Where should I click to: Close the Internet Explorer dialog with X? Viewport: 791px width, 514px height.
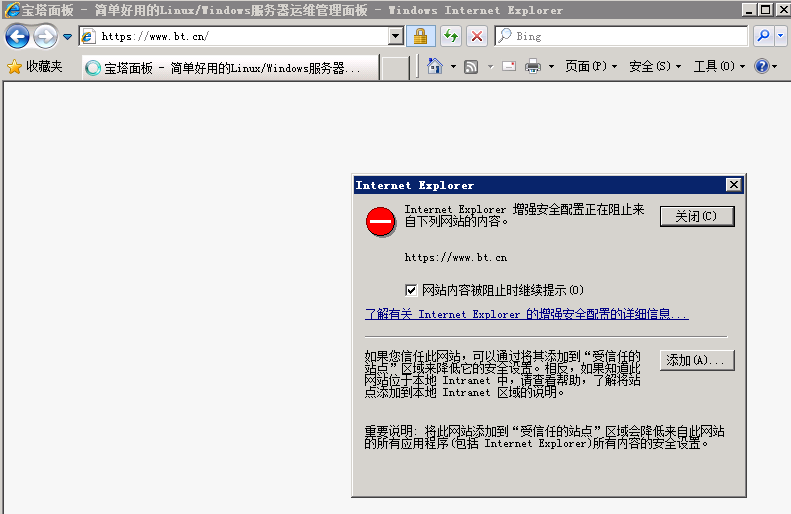tap(733, 185)
